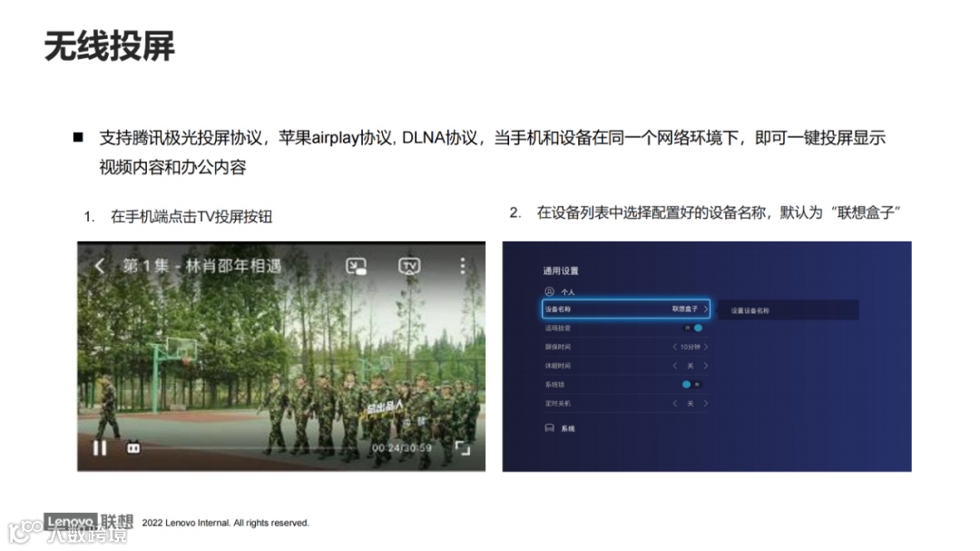Click left arrow of 屏保时间 setting
Viewport: 980px width, 551px height.
(675, 347)
